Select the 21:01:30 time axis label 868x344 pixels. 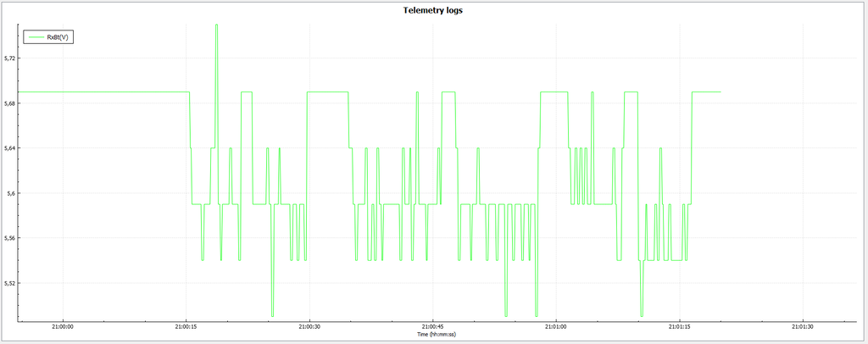[802, 326]
